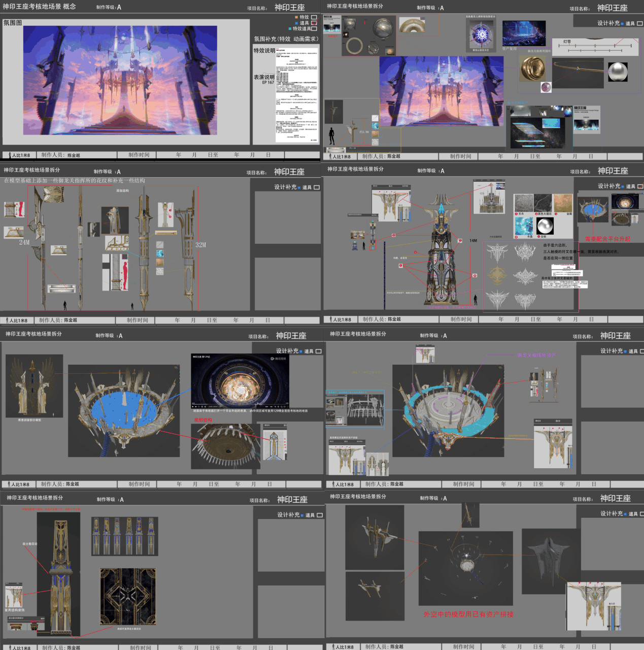Select the golden ring model on dark background
The width and height of the screenshot is (644, 650).
pyautogui.click(x=354, y=46)
